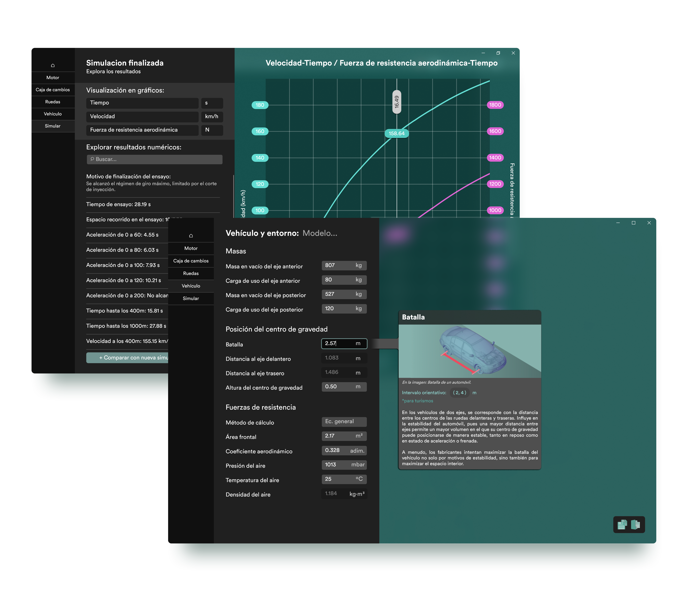The height and width of the screenshot is (616, 687).
Task: Click the save configuration floppy icon
Action: click(622, 525)
